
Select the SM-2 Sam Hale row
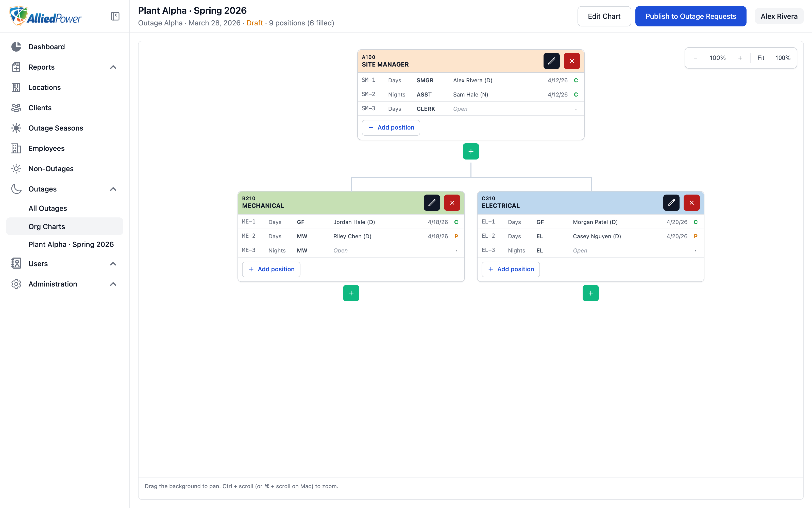(x=471, y=94)
